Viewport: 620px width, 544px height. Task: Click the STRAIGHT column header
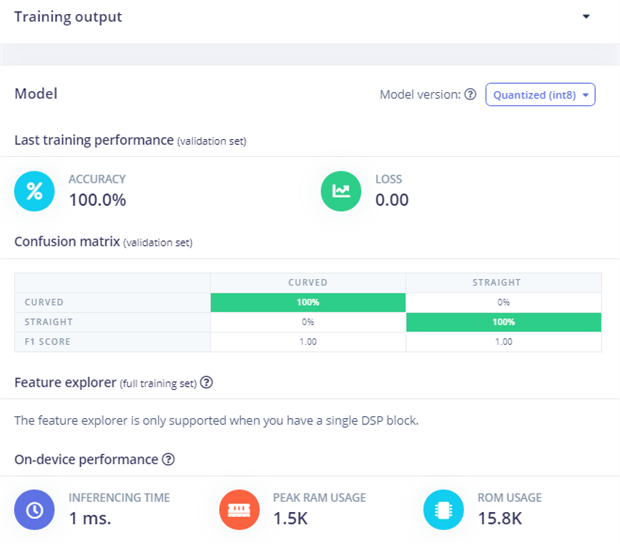click(504, 282)
